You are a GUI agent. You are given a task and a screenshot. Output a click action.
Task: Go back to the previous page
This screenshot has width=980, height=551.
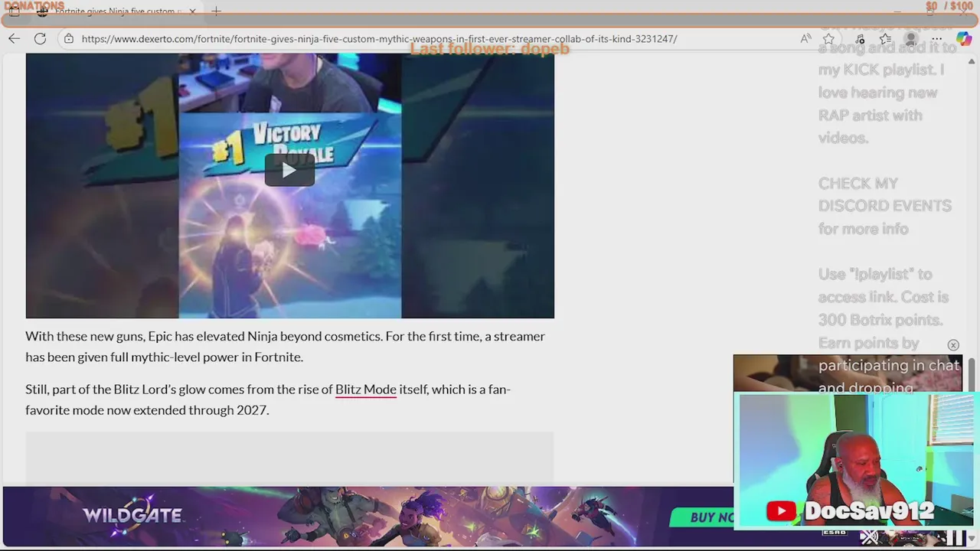click(15, 38)
